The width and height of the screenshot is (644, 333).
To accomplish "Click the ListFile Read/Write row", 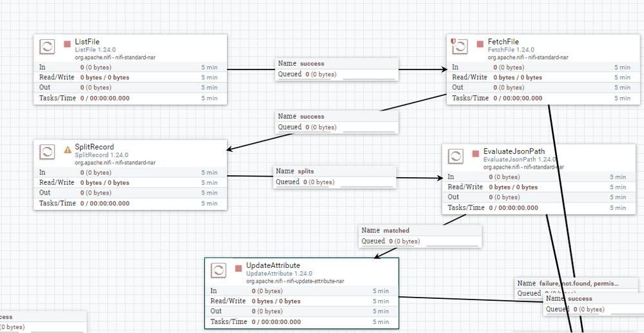I will [130, 77].
